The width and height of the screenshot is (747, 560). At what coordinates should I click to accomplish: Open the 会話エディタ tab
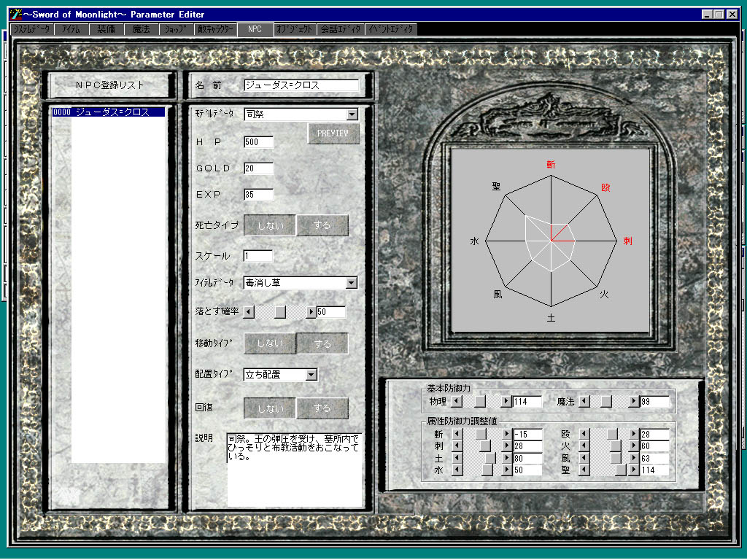(x=341, y=29)
